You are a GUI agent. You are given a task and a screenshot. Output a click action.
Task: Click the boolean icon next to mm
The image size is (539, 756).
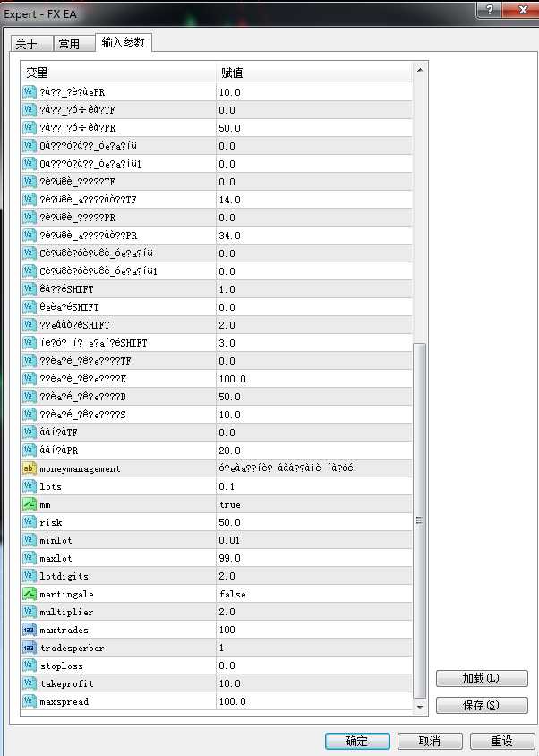[29, 504]
